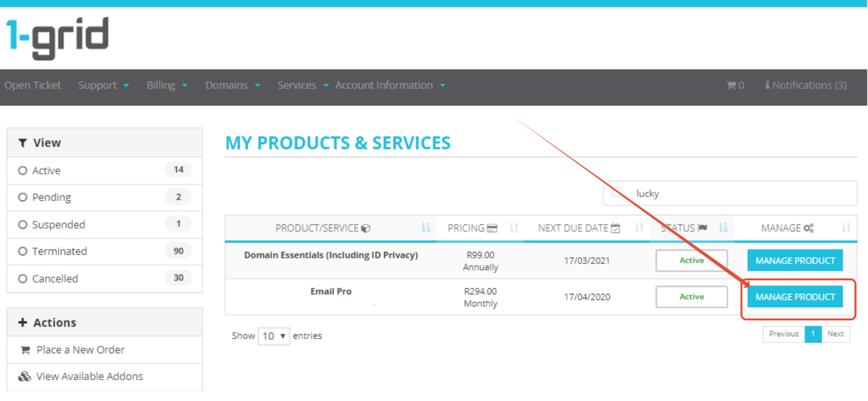Click View Available Addons link
Viewport: 868px width, 401px height.
click(x=89, y=376)
